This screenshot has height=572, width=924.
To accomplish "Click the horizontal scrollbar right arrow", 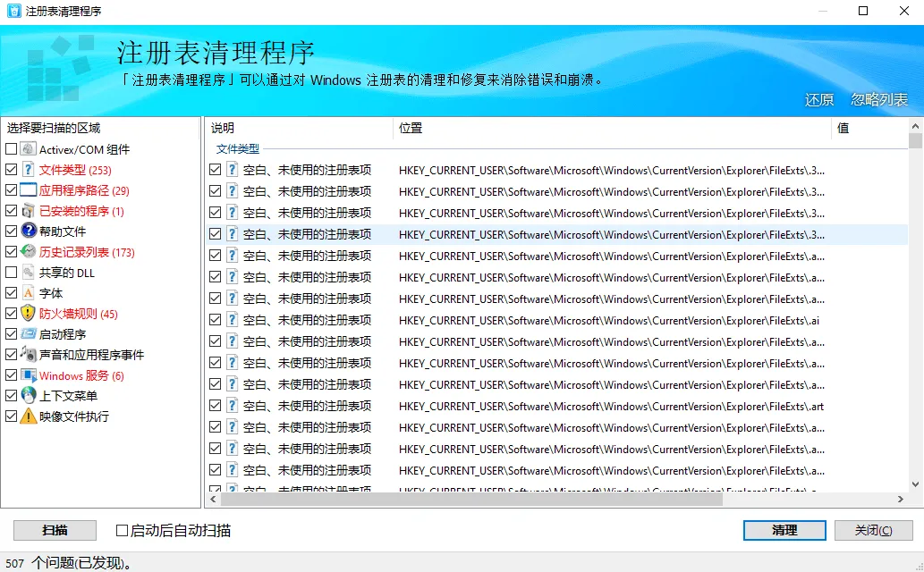I will click(x=901, y=499).
